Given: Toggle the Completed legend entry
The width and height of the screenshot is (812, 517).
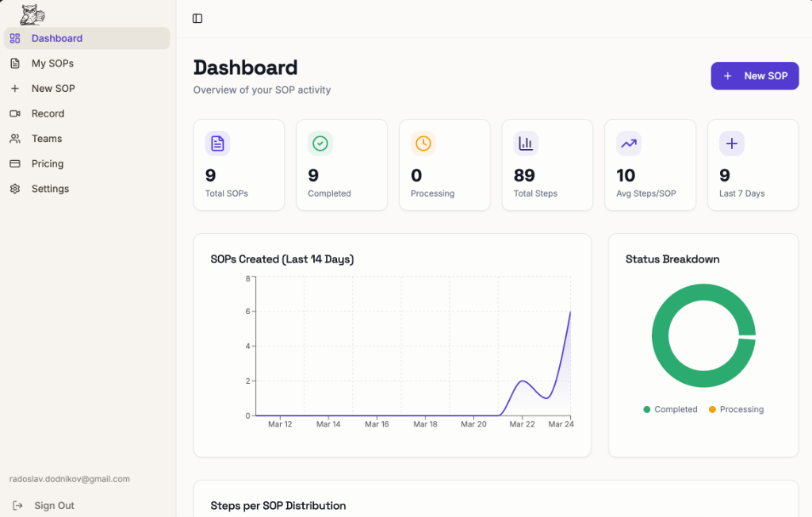Looking at the screenshot, I should coord(668,409).
